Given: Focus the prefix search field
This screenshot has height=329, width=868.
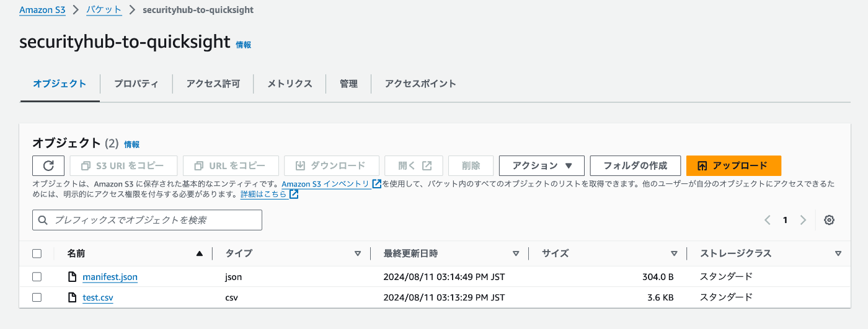Looking at the screenshot, I should pyautogui.click(x=147, y=220).
